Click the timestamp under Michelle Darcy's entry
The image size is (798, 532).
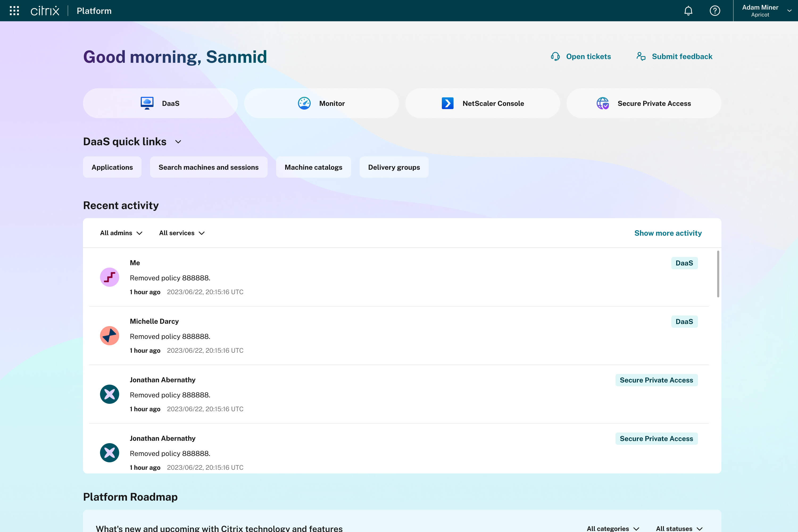coord(205,351)
